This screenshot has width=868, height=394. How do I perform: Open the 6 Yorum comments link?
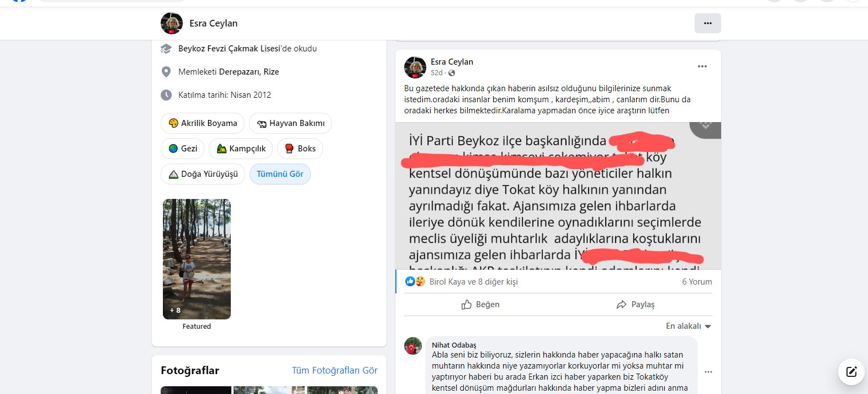tap(697, 282)
